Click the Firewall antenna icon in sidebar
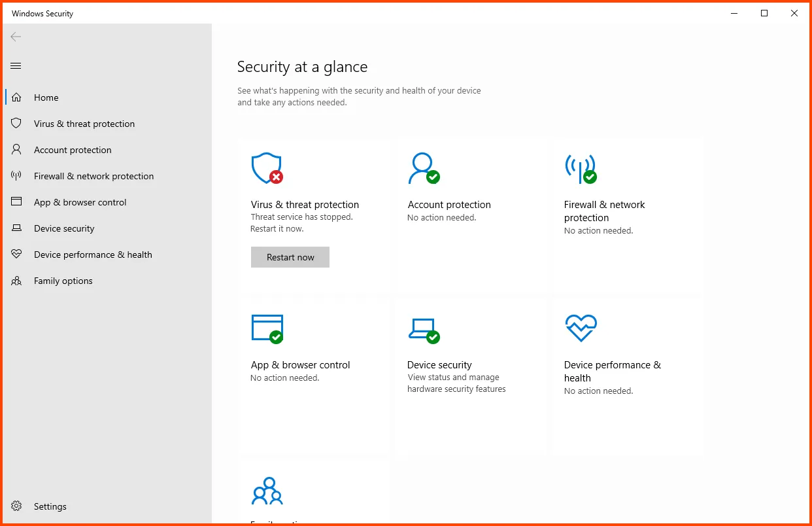This screenshot has width=812, height=526. pyautogui.click(x=16, y=176)
